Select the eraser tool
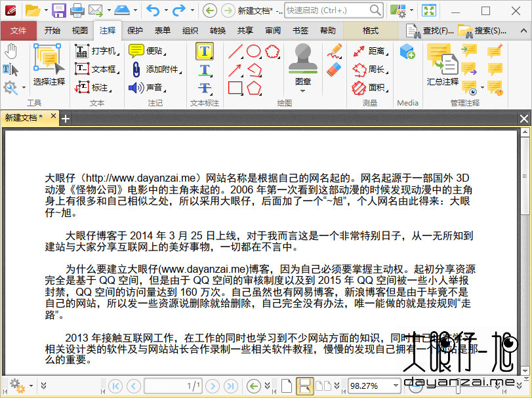 tap(334, 70)
